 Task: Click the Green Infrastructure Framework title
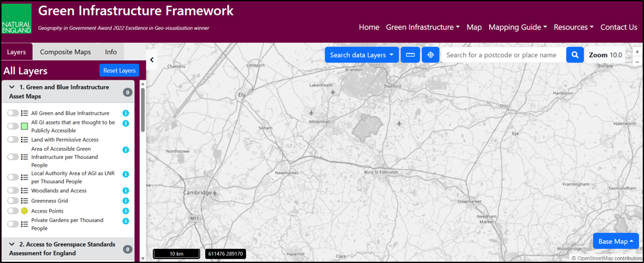136,11
